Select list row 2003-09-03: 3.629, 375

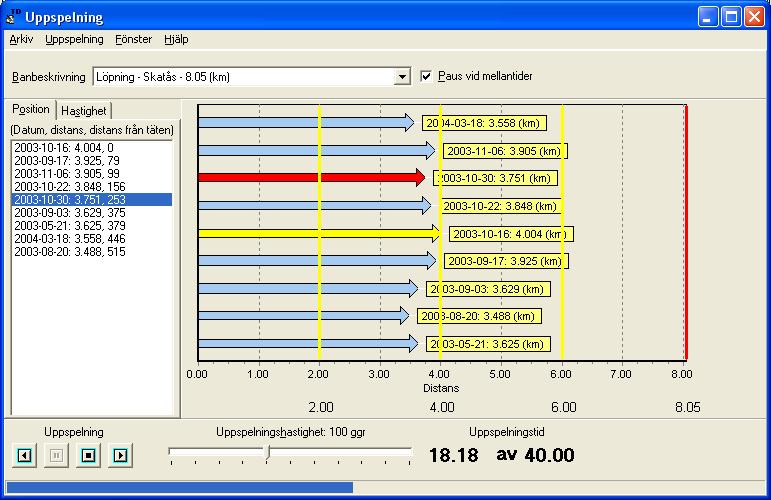click(92, 212)
